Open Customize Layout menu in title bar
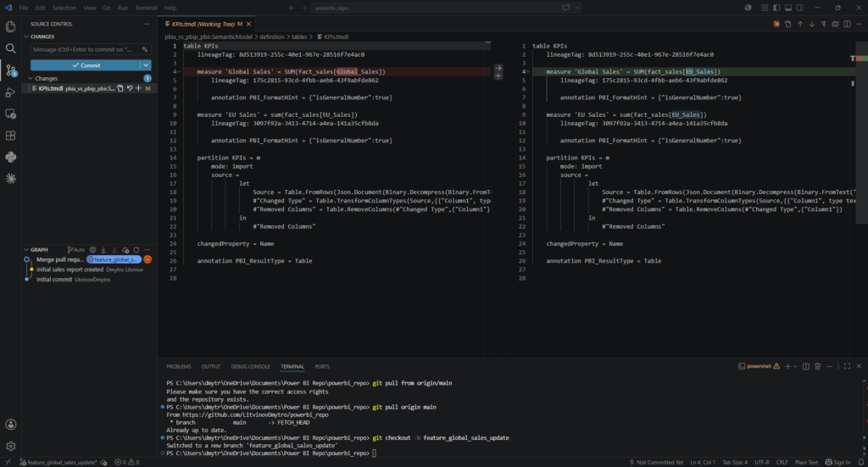 (765, 8)
